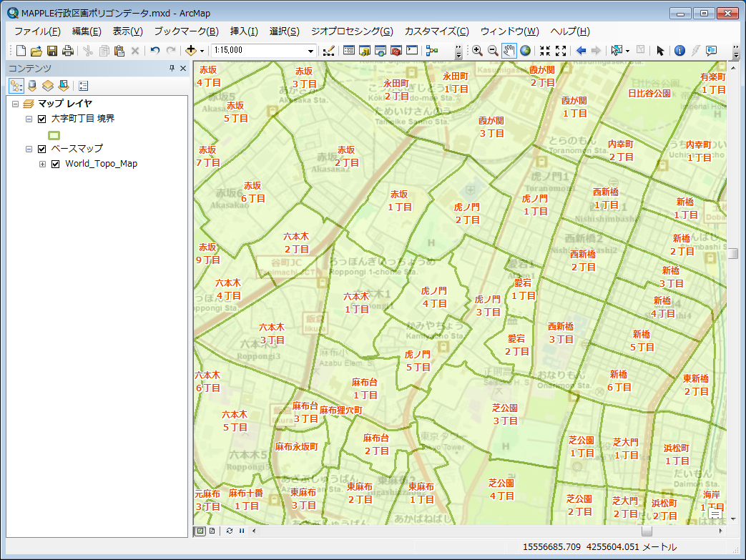746x560 pixels.
Task: Launch ModelBuilder window
Action: tap(432, 51)
